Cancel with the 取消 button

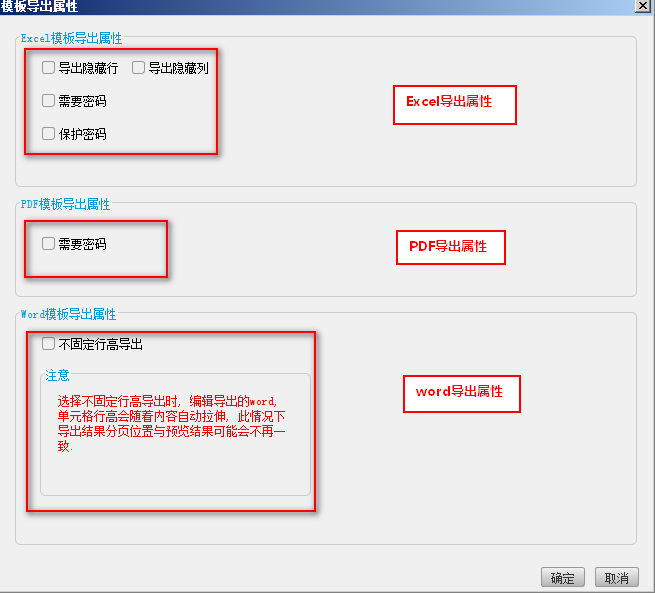[617, 578]
